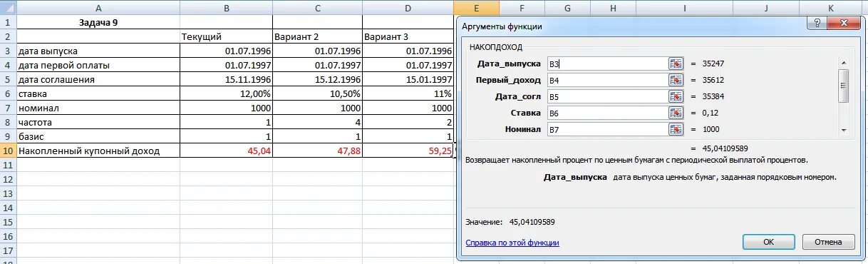The image size is (868, 264).
Task: Select column F header
Action: 522,7
